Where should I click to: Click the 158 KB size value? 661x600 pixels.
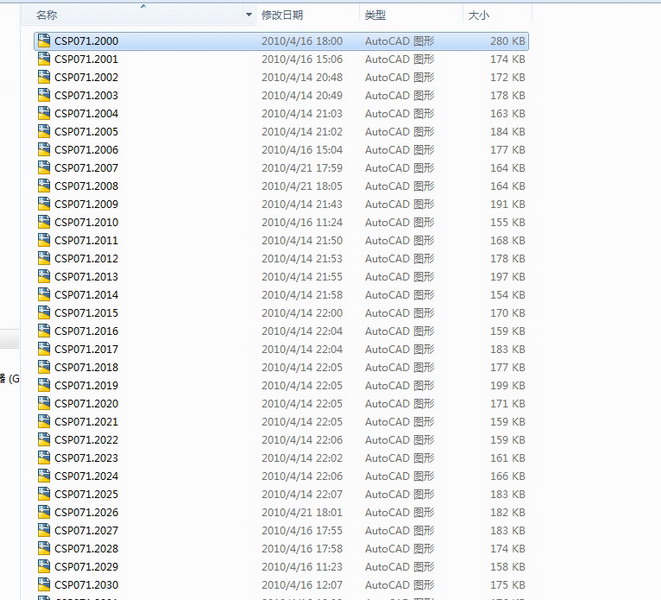(508, 567)
